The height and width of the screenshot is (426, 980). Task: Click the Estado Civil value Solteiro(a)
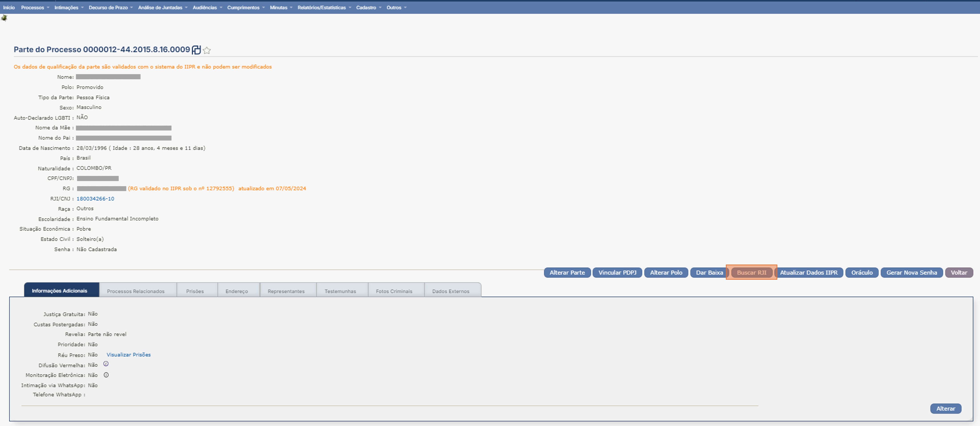pyautogui.click(x=90, y=239)
